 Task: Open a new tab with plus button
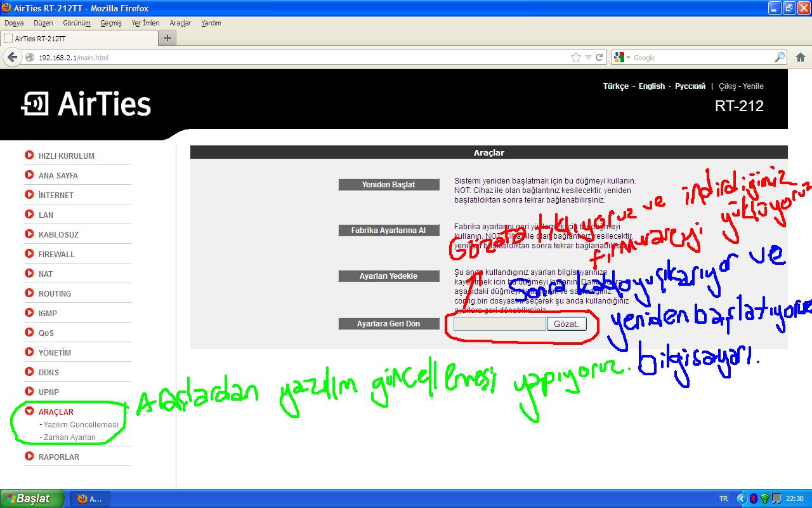167,38
